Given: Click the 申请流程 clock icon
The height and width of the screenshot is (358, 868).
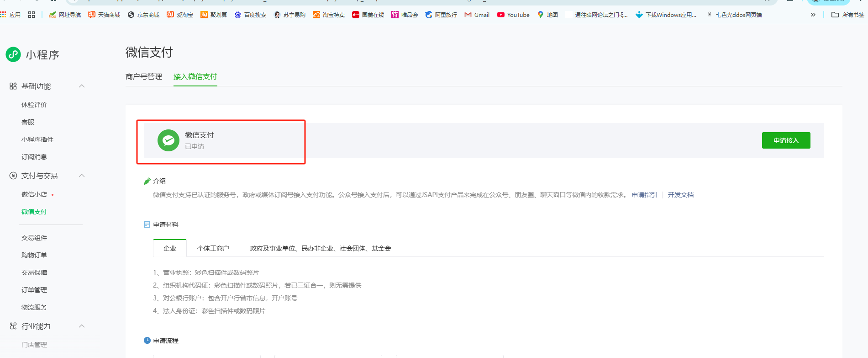Looking at the screenshot, I should 147,340.
